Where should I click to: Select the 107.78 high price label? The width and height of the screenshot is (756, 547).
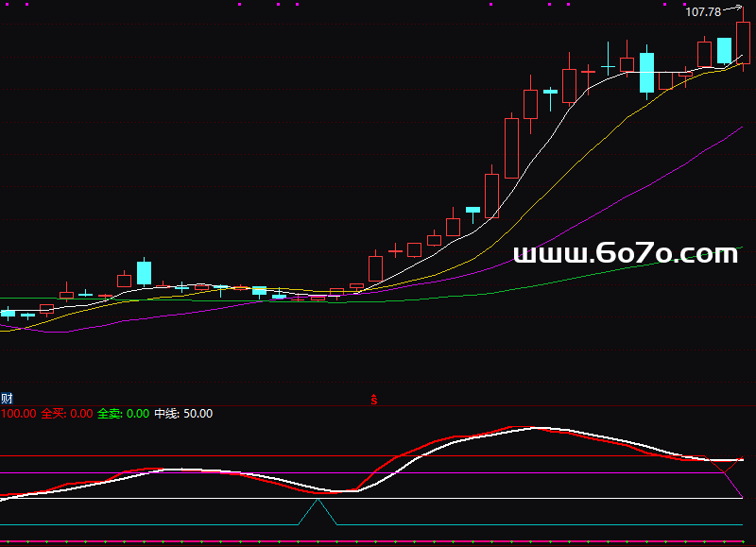tap(703, 12)
